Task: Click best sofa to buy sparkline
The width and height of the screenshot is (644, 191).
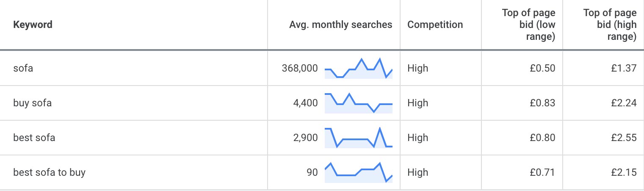Action: pos(358,173)
